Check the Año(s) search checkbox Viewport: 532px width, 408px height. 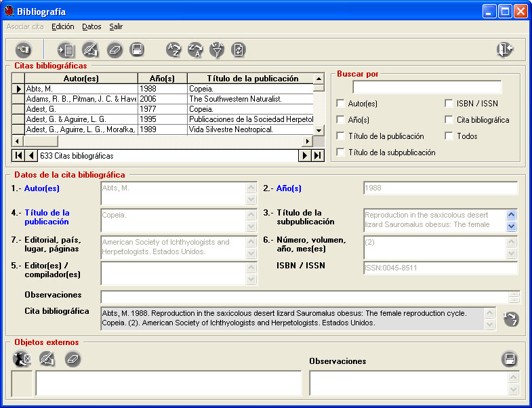click(x=340, y=119)
